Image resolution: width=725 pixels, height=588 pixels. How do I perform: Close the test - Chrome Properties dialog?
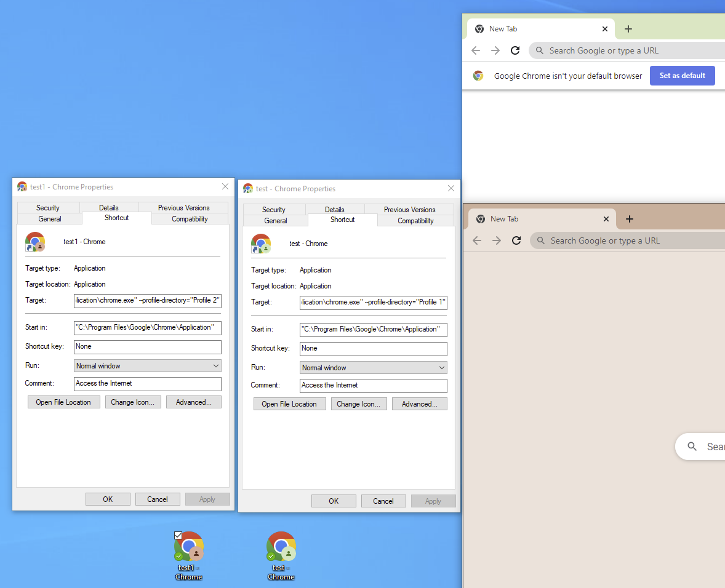tap(451, 188)
